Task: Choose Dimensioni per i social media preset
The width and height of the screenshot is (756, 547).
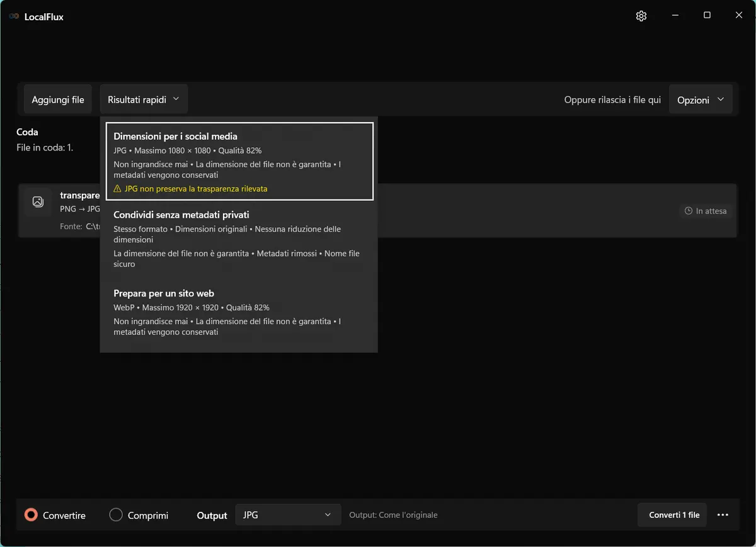Action: pos(239,161)
